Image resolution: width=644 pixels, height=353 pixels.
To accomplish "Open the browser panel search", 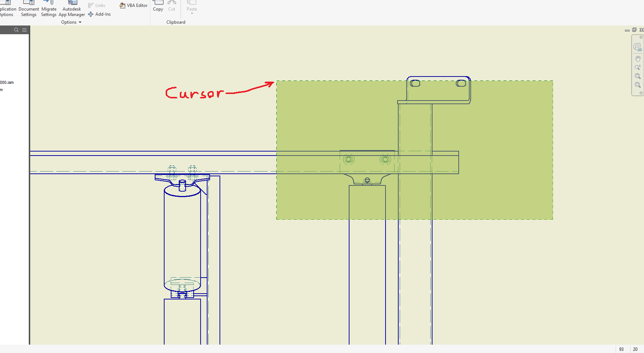I will [16, 30].
